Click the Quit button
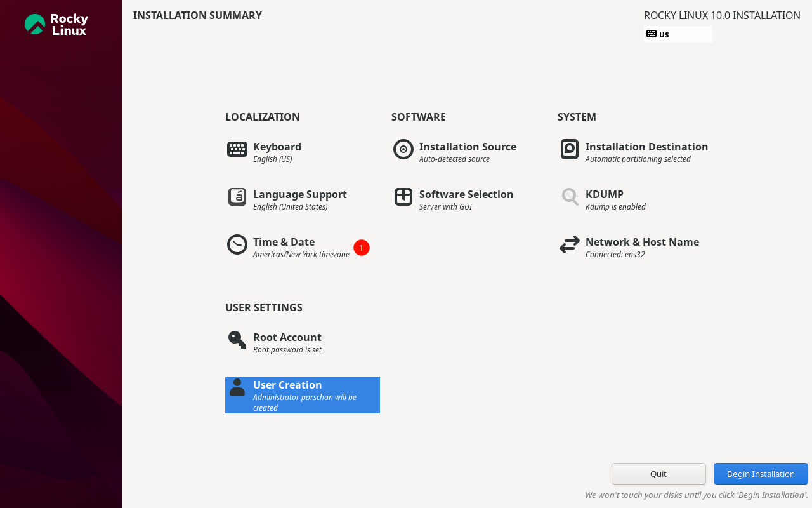 click(x=658, y=474)
